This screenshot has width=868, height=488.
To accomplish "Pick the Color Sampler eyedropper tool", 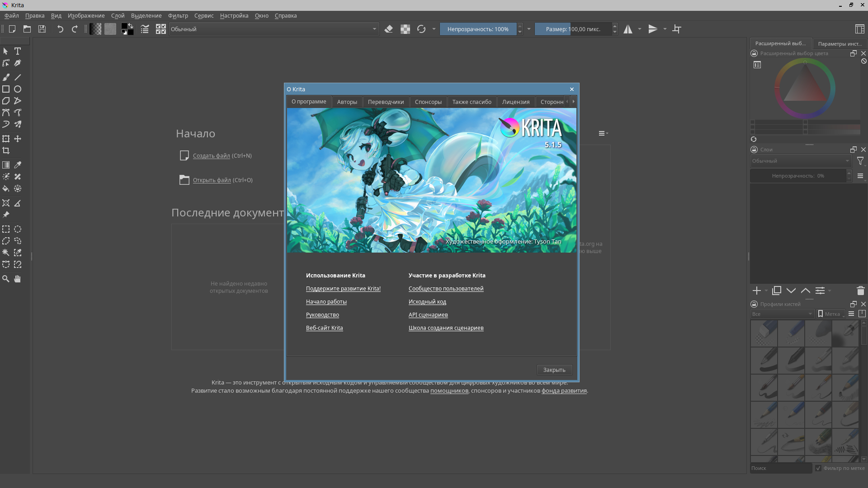I will click(x=18, y=165).
